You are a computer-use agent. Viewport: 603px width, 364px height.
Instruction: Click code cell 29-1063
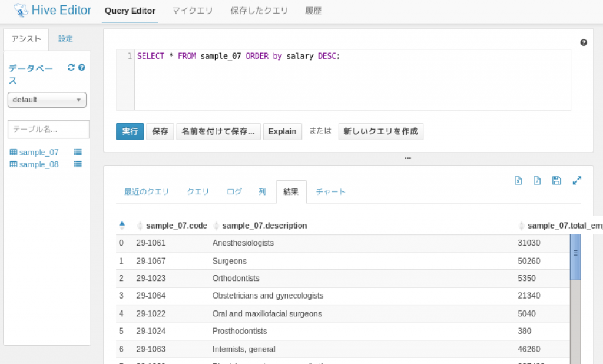click(151, 349)
